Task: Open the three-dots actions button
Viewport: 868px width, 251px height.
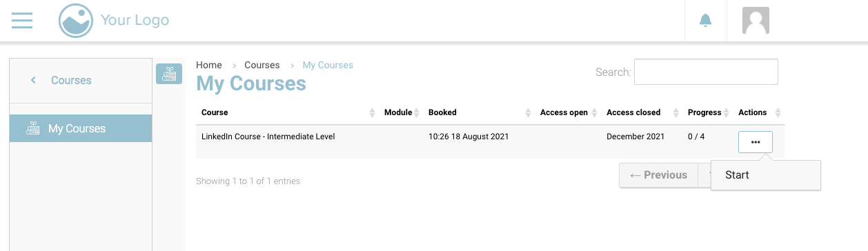Action: [756, 142]
